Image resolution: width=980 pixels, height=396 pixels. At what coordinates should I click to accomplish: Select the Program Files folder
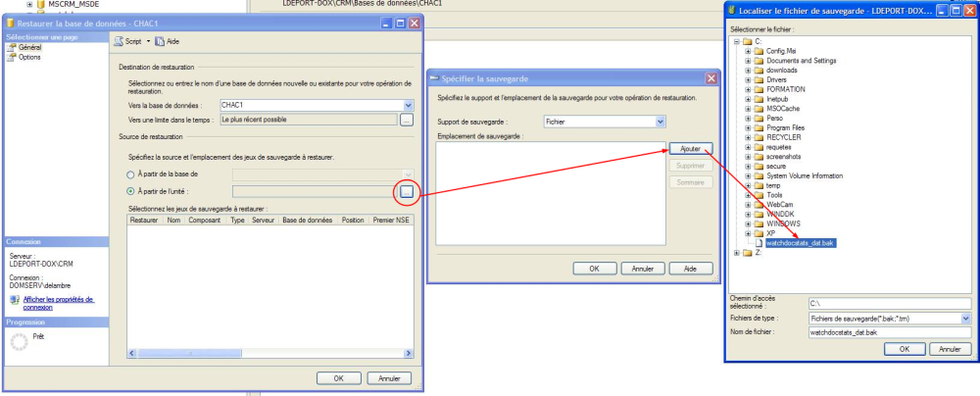785,127
